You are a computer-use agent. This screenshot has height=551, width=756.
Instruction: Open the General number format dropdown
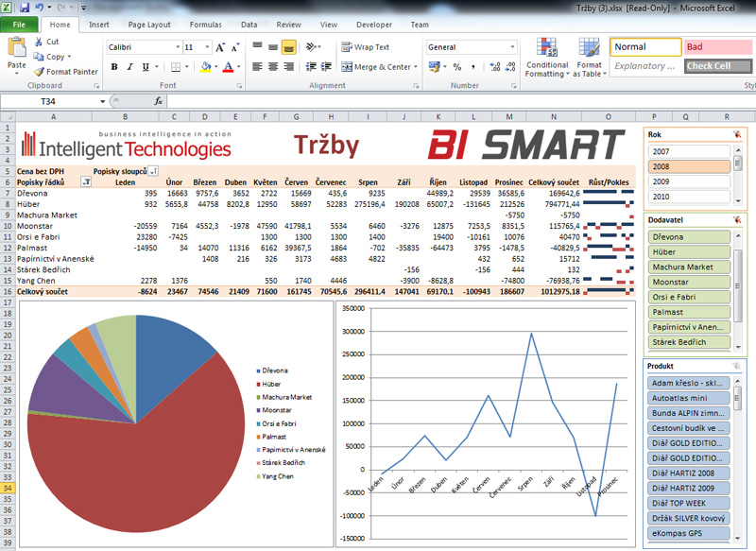(x=512, y=47)
